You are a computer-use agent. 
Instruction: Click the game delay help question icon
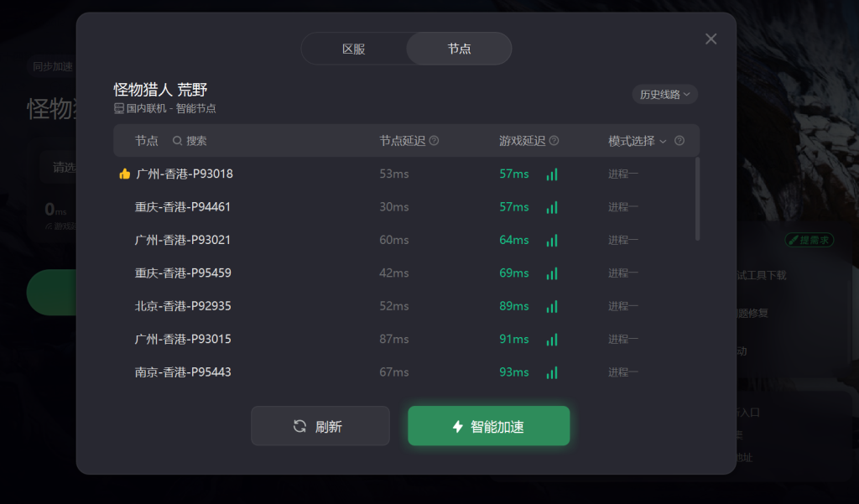[554, 141]
